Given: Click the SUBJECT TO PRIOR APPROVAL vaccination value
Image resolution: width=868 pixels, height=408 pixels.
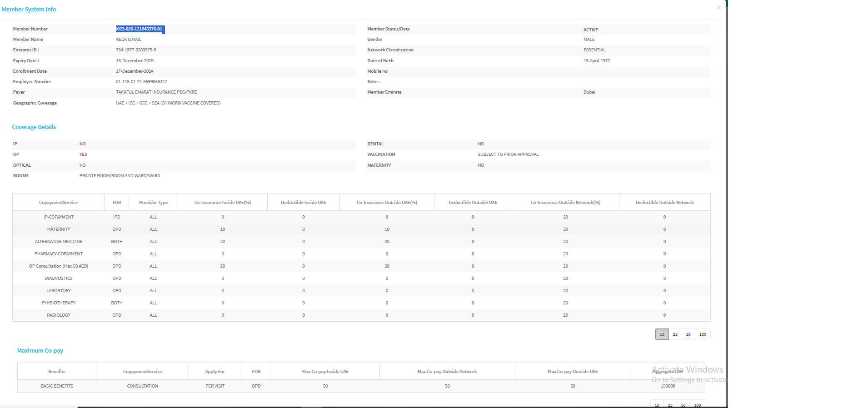Looking at the screenshot, I should pos(508,154).
